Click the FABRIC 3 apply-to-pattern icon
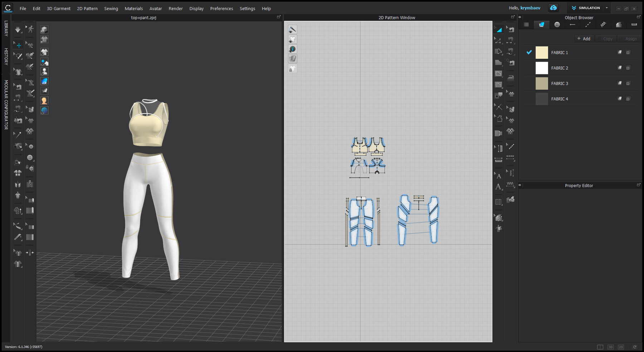Viewport: 644px width, 352px height. coord(620,83)
